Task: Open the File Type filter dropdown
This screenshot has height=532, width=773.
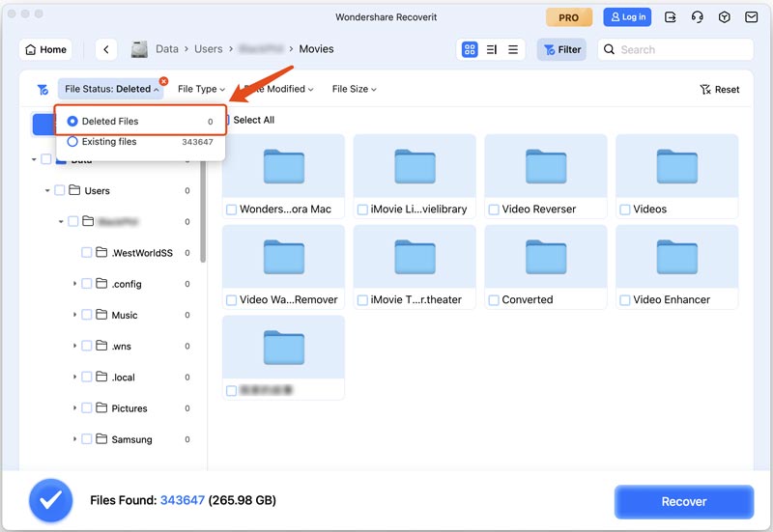Action: click(201, 89)
